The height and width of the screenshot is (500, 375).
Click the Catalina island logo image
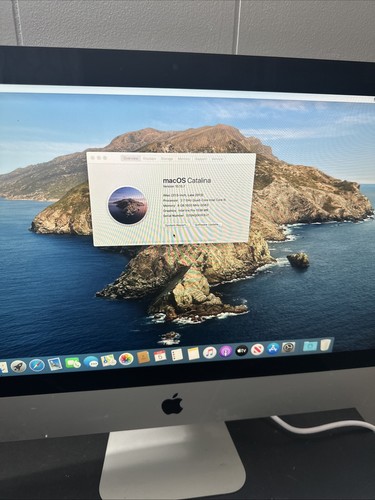coord(128,205)
